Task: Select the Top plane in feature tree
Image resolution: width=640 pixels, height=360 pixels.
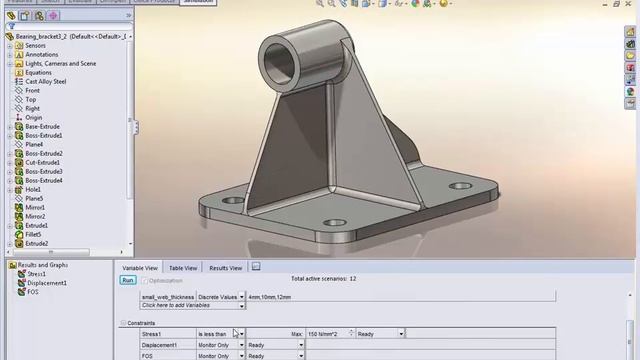Action: coord(31,100)
